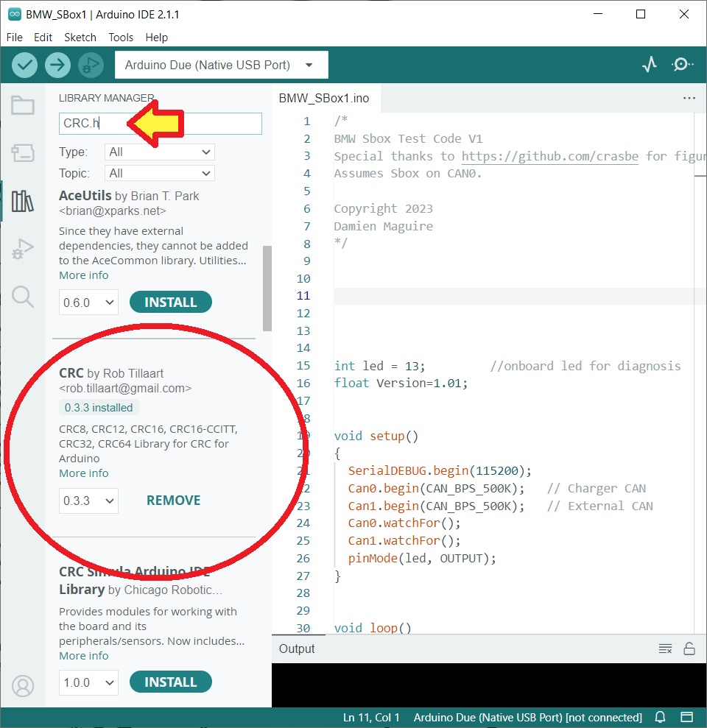This screenshot has height=728, width=707.
Task: Open the Tools menu
Action: point(121,37)
